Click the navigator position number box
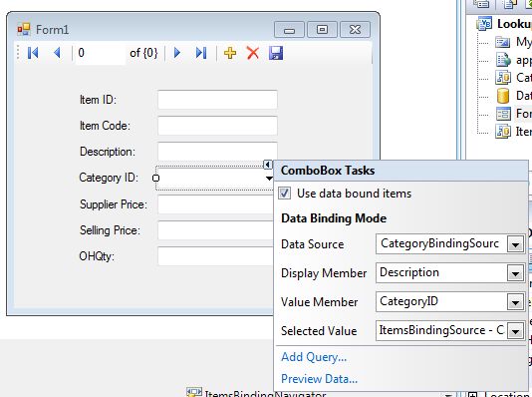The height and width of the screenshot is (397, 532). click(x=100, y=53)
